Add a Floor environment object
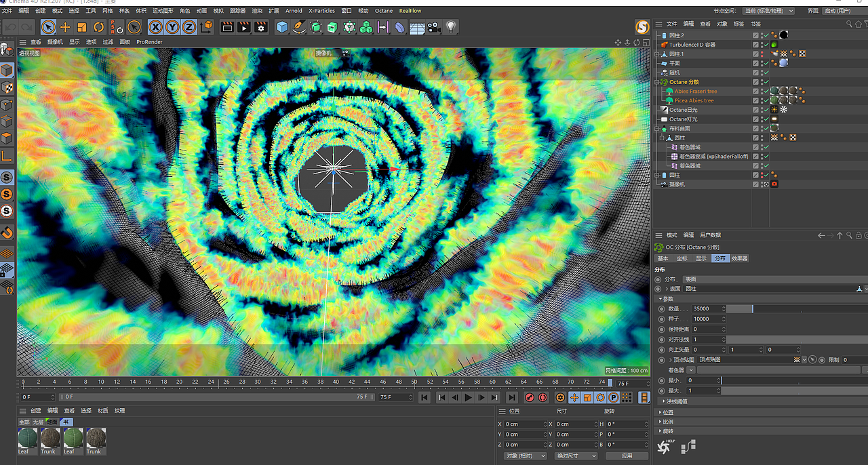Image resolution: width=868 pixels, height=465 pixels. [x=417, y=27]
